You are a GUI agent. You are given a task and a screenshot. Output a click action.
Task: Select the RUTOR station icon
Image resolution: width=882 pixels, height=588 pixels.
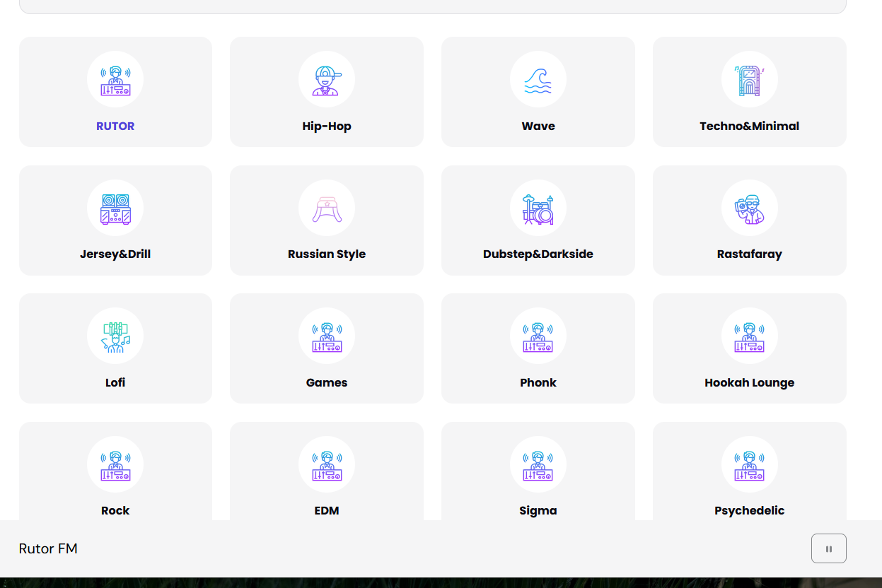tap(115, 79)
